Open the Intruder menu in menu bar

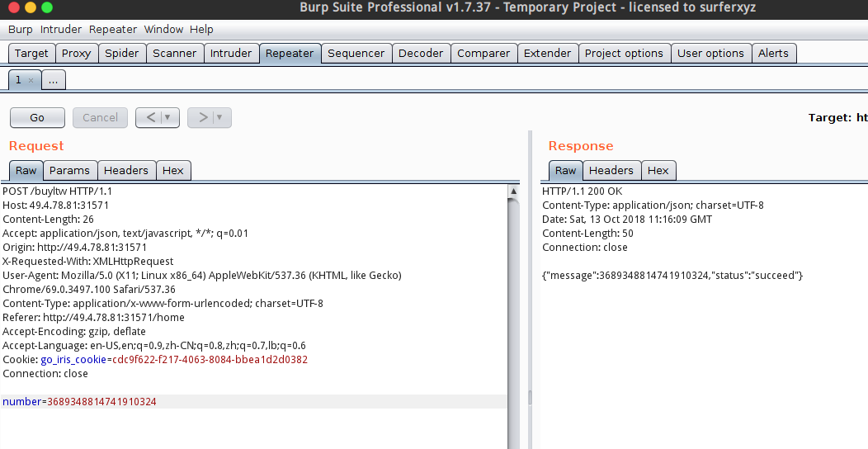point(61,30)
